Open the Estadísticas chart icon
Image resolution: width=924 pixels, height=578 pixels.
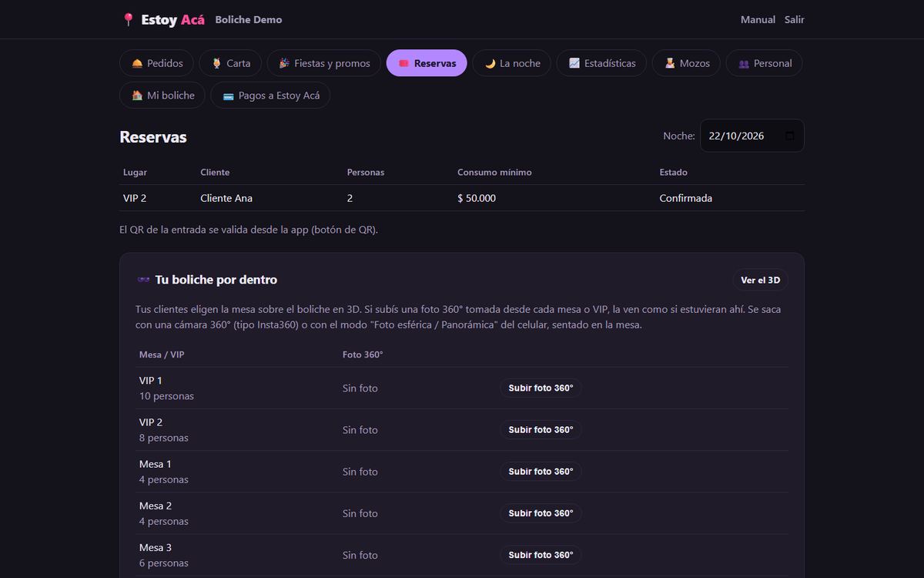pos(574,63)
